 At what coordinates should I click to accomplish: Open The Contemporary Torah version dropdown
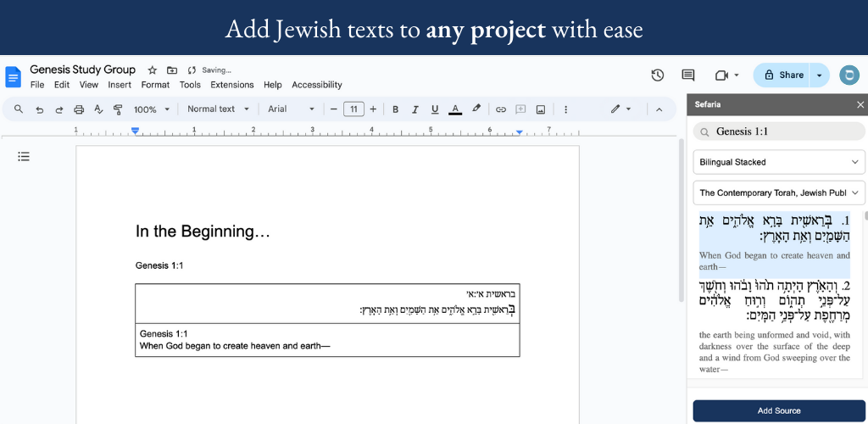[779, 193]
